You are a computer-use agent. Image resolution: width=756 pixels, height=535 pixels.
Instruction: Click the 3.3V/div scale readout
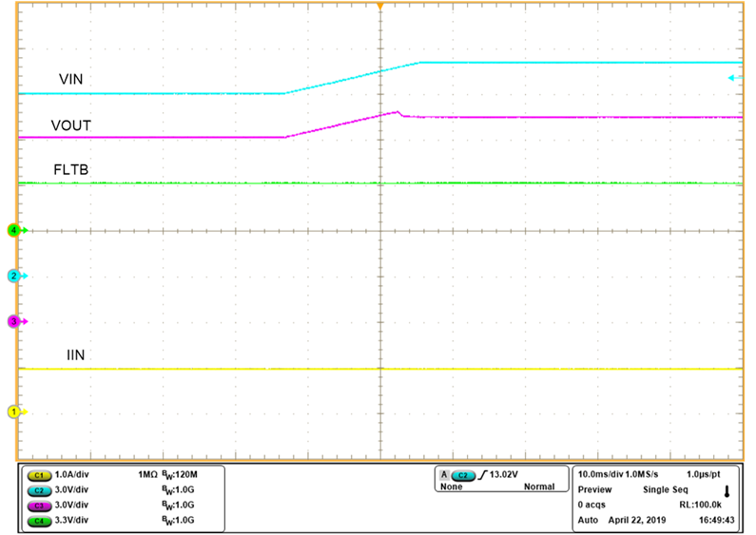pos(72,521)
